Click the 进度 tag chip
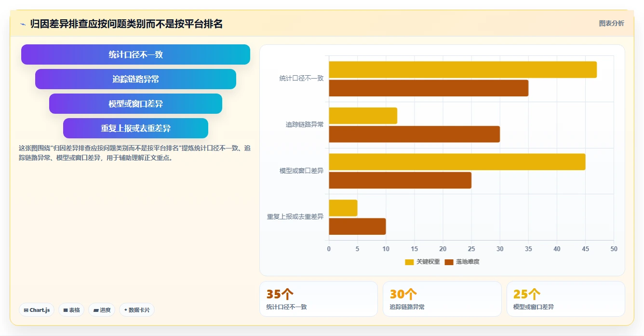This screenshot has height=336, width=644. point(102,310)
